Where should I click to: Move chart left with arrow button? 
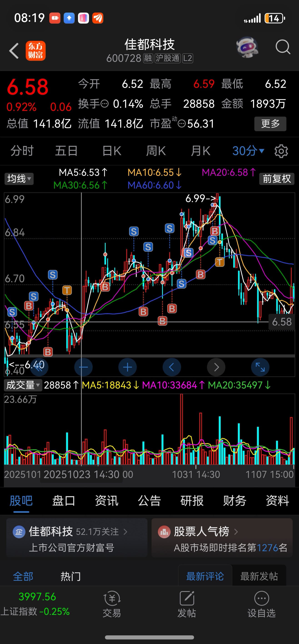pyautogui.click(x=172, y=367)
